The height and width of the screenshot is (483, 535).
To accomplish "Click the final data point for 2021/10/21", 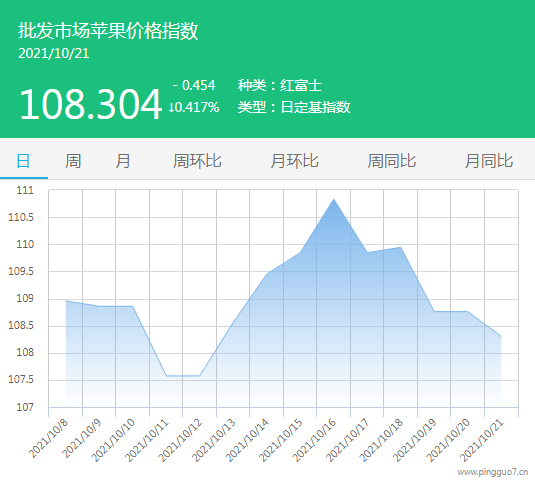I will tap(501, 337).
